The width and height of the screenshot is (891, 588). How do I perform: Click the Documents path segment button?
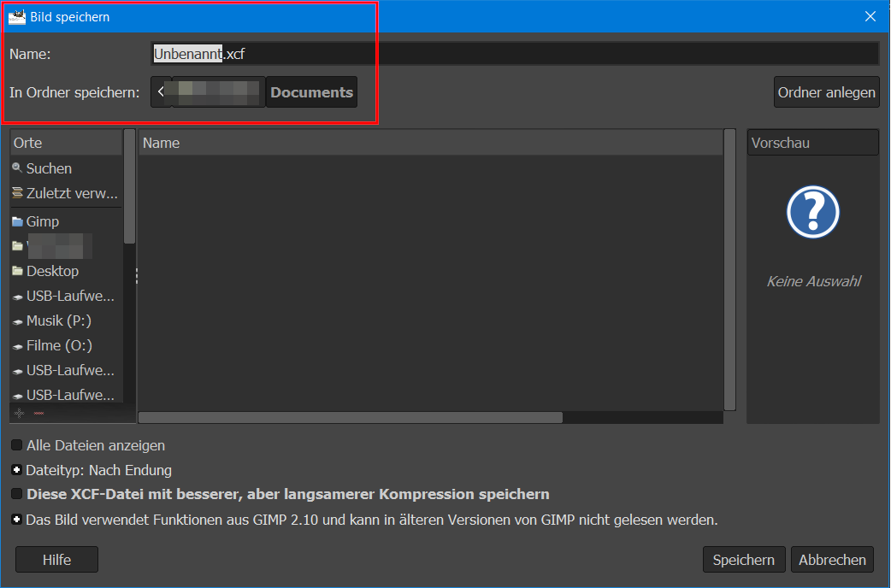coord(311,92)
